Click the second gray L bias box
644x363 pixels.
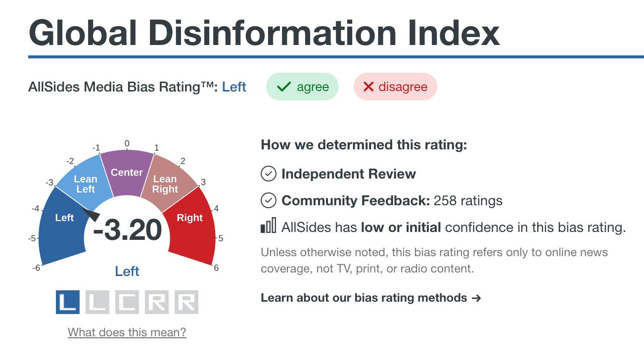[97, 302]
